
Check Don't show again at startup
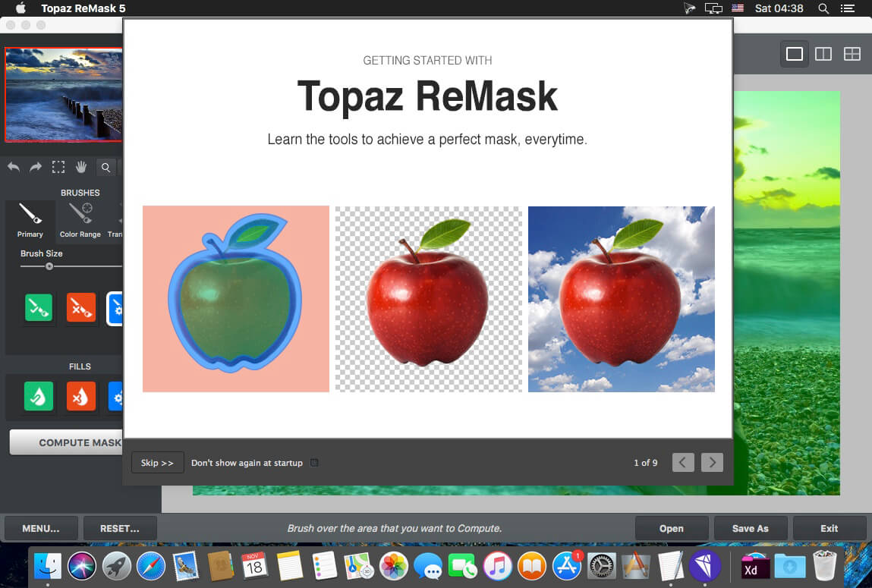click(314, 462)
